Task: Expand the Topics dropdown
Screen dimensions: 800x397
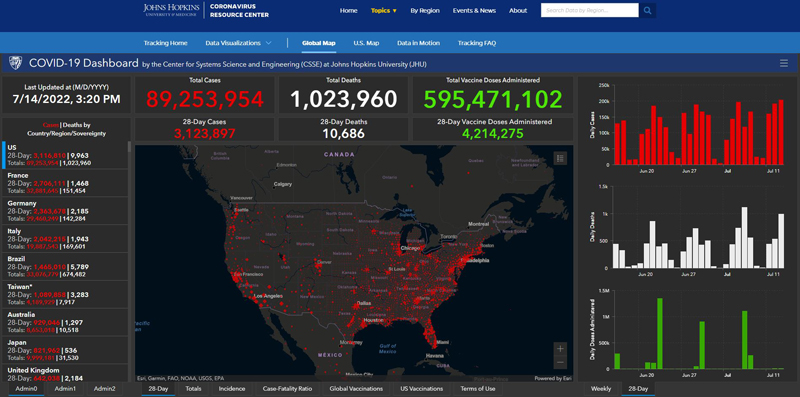Action: tap(384, 11)
